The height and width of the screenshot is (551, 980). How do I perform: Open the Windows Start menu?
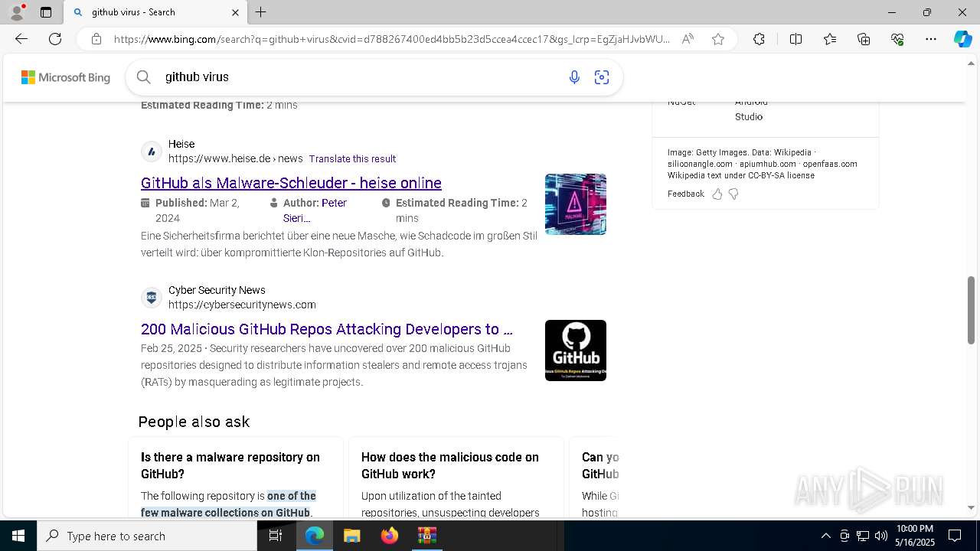tap(18, 536)
